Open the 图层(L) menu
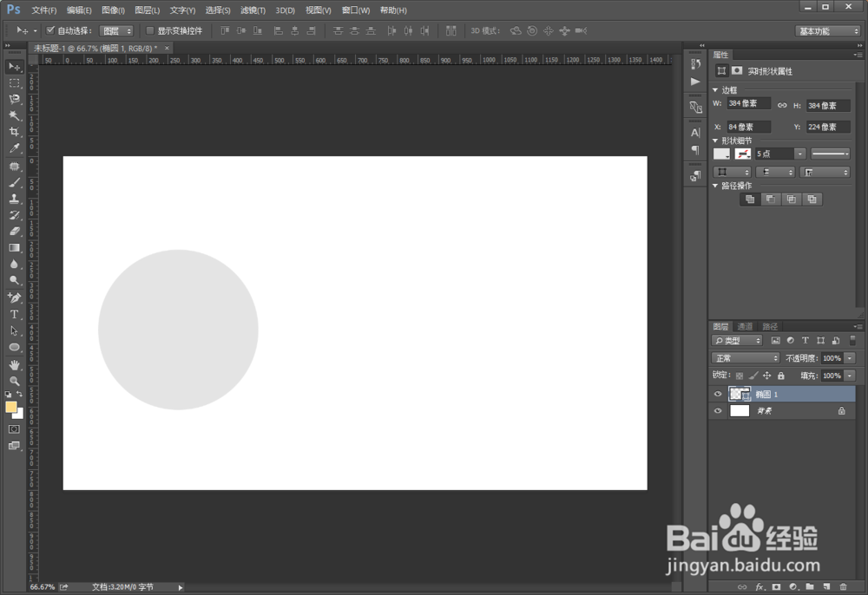This screenshot has height=595, width=868. [148, 10]
